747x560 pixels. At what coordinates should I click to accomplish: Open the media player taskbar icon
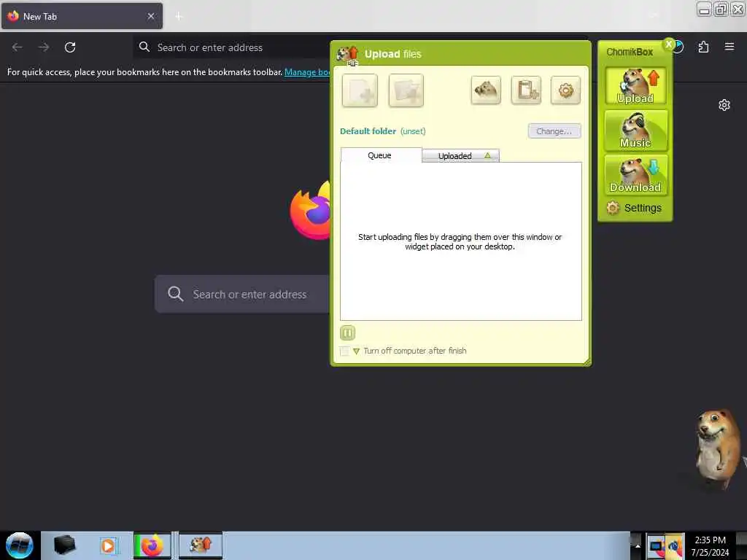pyautogui.click(x=108, y=545)
